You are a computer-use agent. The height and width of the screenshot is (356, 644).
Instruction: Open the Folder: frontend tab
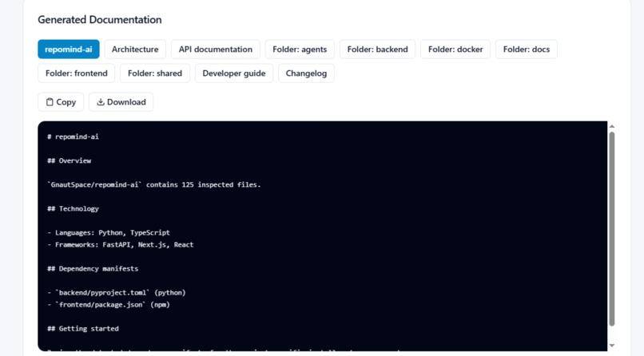77,73
